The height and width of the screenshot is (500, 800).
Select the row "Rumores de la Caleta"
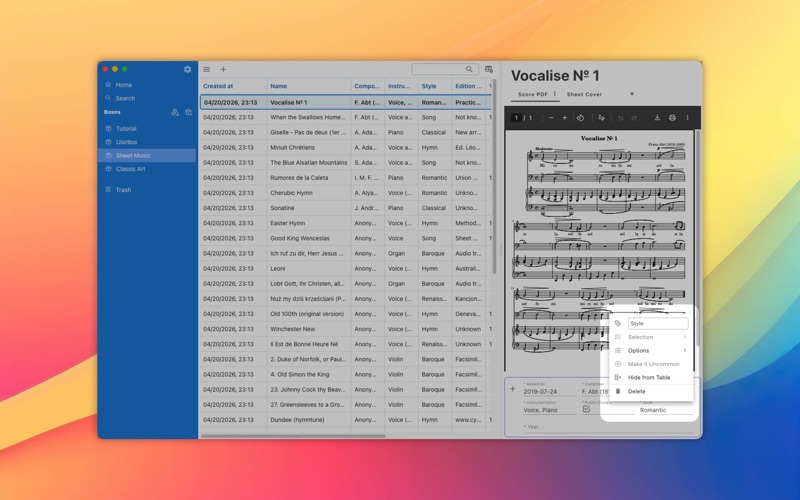pyautogui.click(x=345, y=178)
